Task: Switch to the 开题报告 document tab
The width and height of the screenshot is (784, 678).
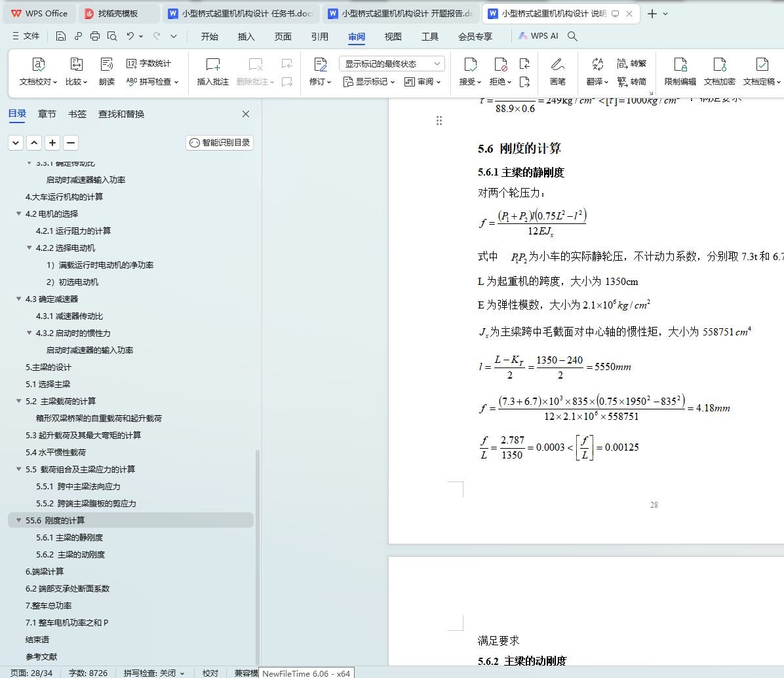Action: pyautogui.click(x=401, y=14)
